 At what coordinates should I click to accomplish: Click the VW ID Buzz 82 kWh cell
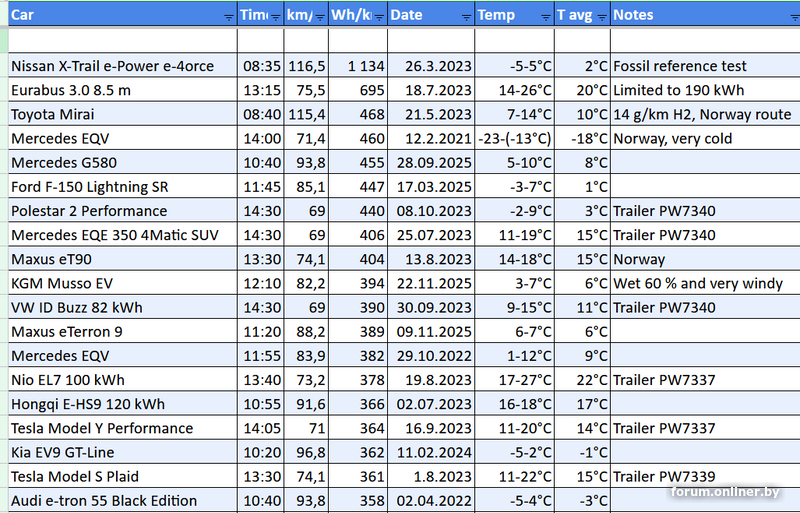point(123,307)
